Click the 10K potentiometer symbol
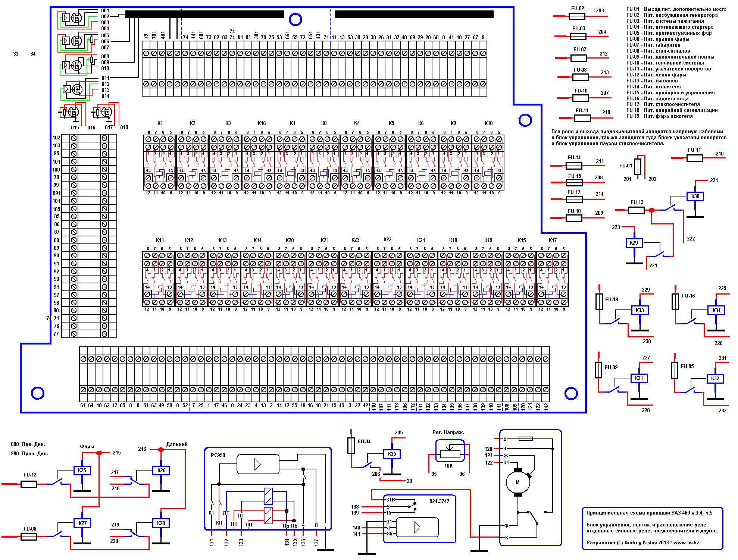 coord(450,454)
